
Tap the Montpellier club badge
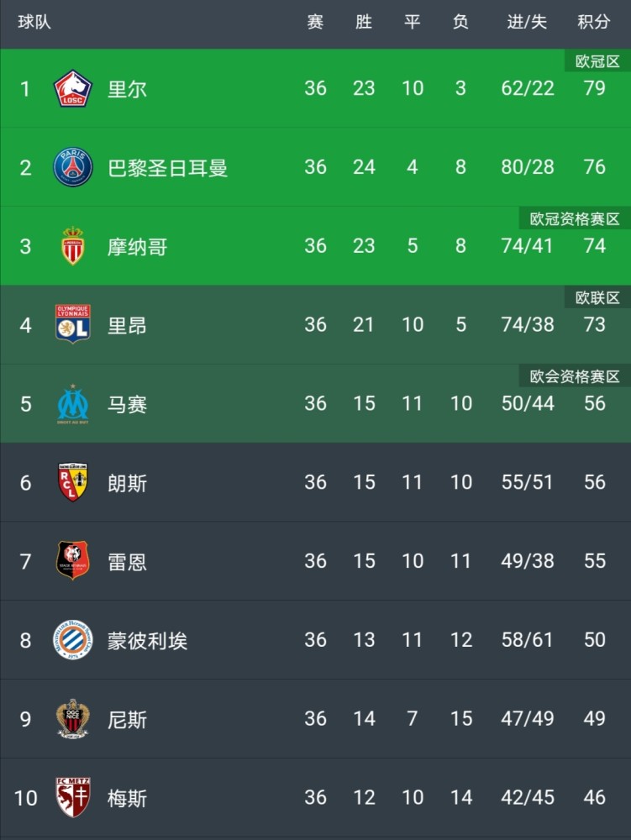click(x=73, y=639)
